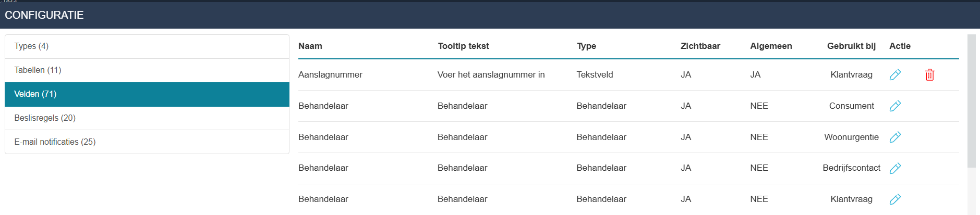Sort by the Tooltip tekst column header
The width and height of the screenshot is (980, 215).
[463, 46]
